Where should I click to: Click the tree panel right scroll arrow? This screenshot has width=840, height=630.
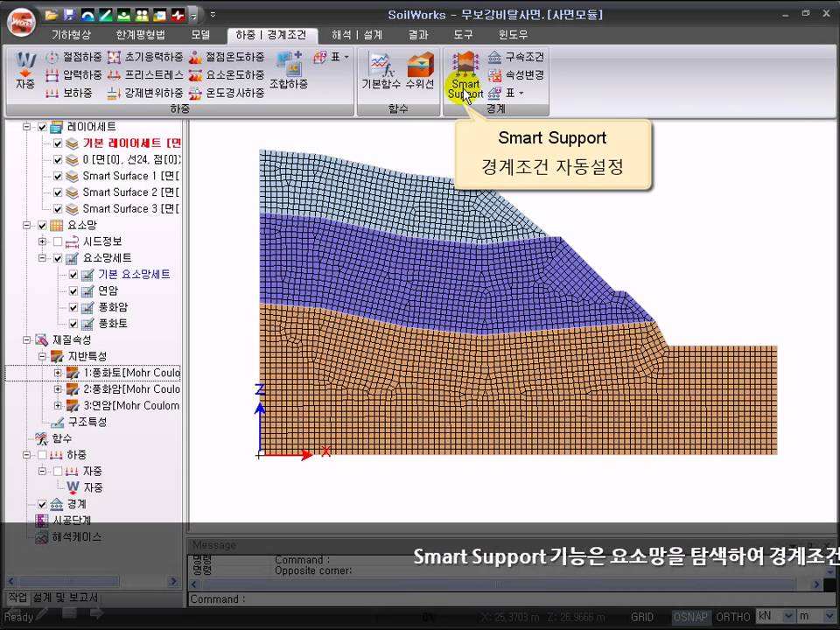(x=173, y=581)
